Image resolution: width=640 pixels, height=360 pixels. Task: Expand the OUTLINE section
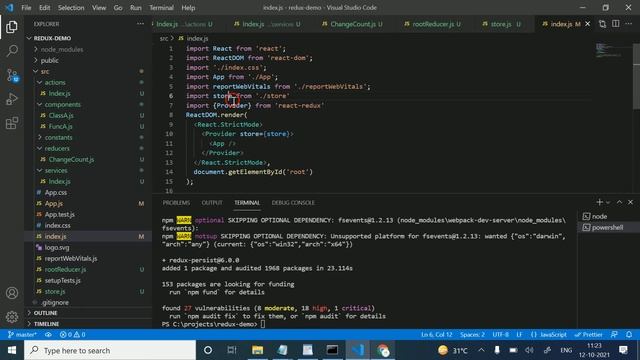click(88, 313)
